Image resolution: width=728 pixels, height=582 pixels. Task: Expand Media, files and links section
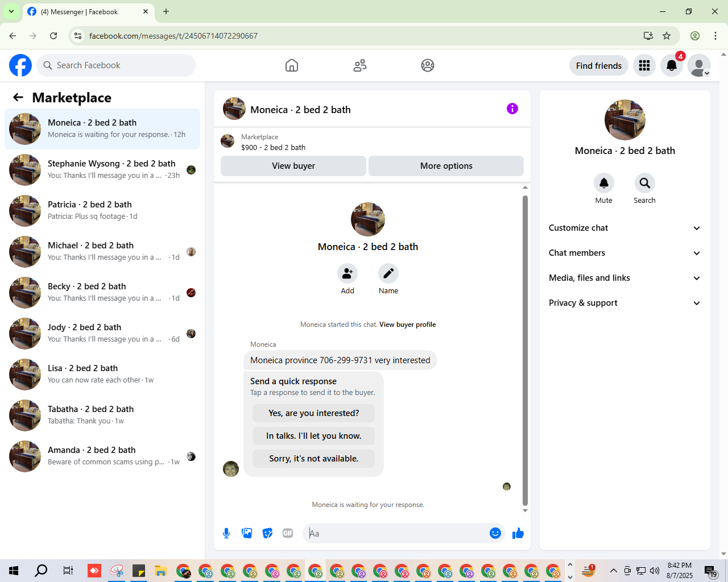[x=624, y=278]
